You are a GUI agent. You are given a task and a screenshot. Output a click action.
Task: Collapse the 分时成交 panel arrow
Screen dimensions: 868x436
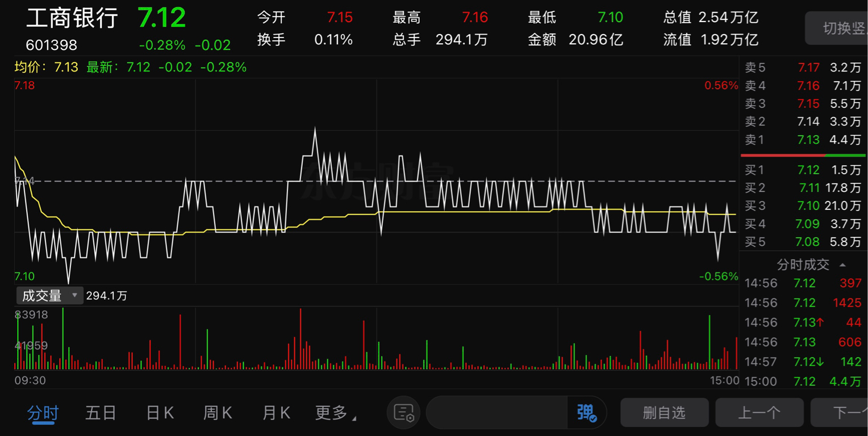[x=842, y=265]
